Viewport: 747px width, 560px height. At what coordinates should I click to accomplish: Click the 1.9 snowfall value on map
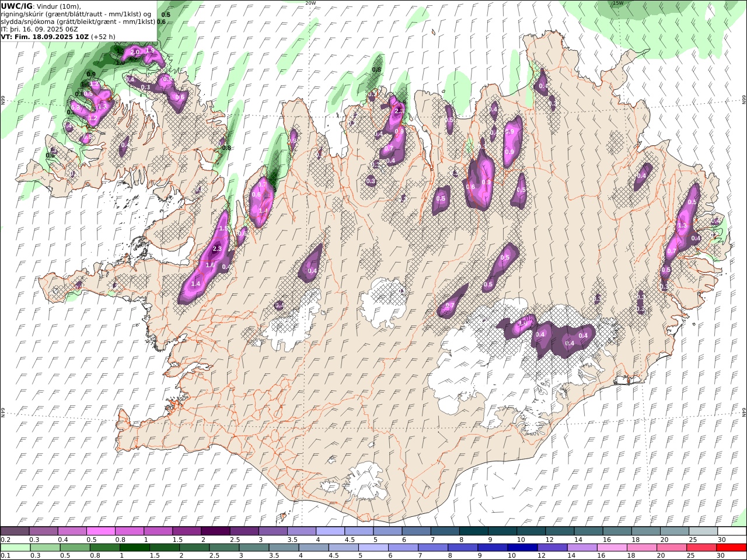point(150,50)
